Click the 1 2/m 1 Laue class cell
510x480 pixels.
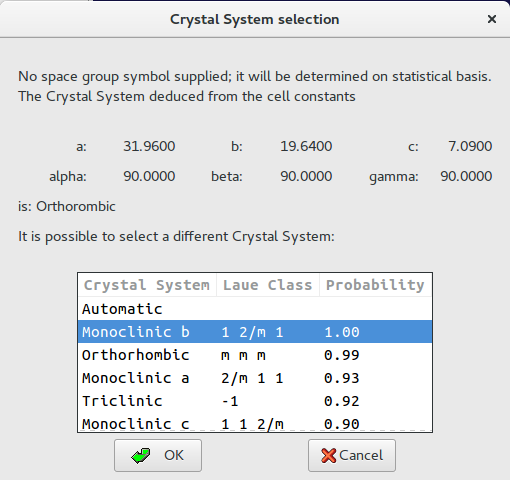(x=252, y=332)
